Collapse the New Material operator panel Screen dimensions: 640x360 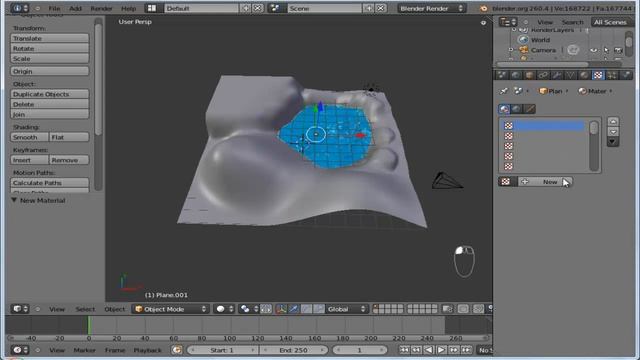(x=14, y=200)
